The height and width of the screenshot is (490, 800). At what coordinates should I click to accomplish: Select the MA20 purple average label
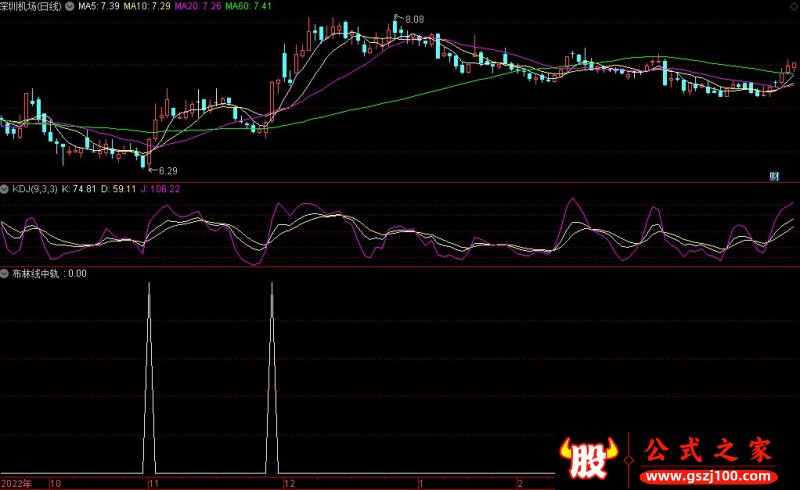198,7
